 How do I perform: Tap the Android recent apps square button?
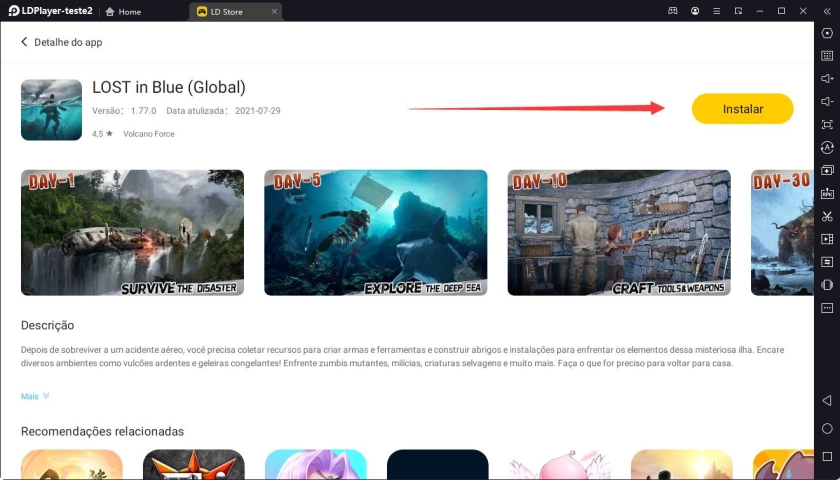pyautogui.click(x=827, y=456)
